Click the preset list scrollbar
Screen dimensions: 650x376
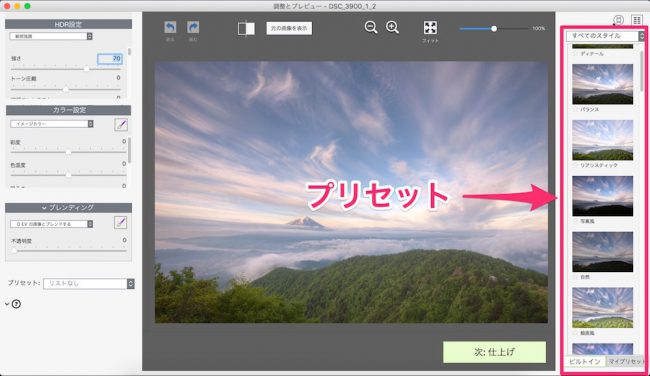pos(642,70)
